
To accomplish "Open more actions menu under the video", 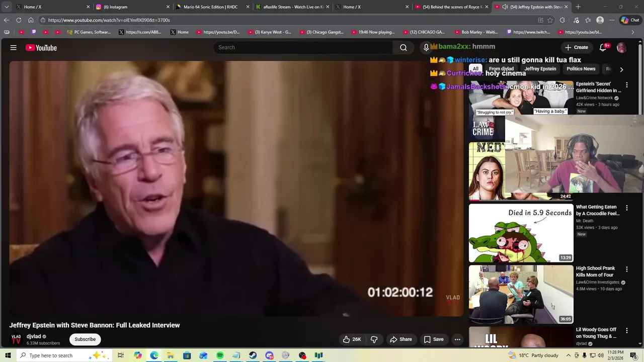I will point(457,339).
